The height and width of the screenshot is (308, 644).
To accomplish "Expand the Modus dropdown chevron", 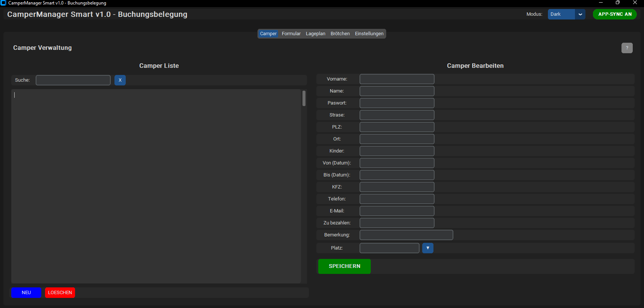I will (580, 14).
